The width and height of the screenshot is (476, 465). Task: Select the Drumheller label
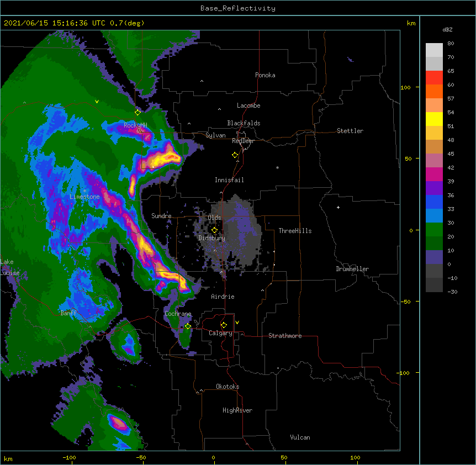pos(352,269)
